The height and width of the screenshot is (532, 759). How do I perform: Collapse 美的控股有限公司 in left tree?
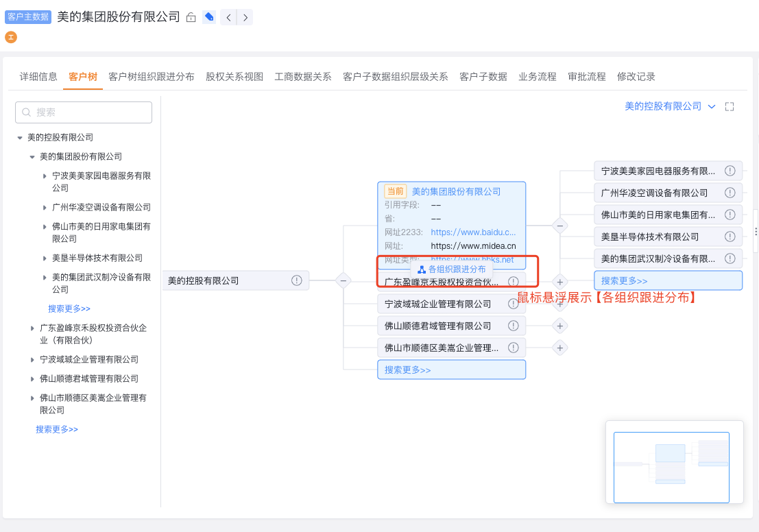20,138
